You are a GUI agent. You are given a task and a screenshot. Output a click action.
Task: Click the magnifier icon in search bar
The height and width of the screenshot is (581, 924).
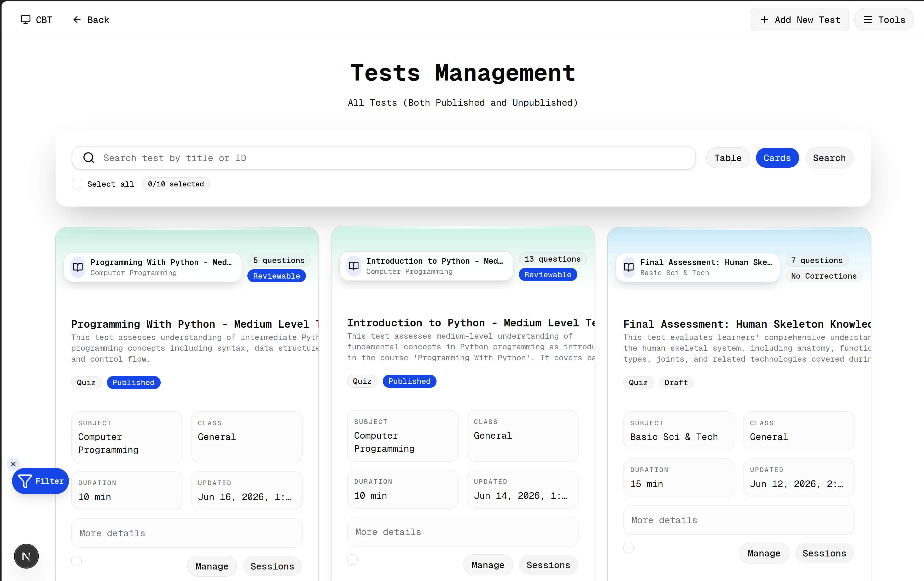pos(89,158)
